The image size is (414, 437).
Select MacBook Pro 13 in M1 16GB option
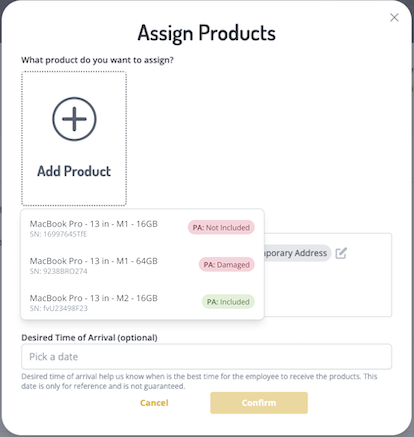pyautogui.click(x=142, y=228)
